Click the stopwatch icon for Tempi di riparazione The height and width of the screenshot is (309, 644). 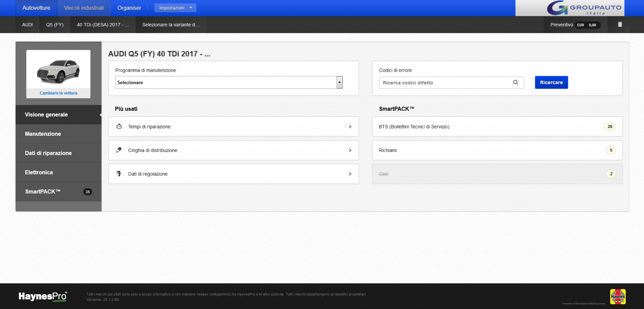tap(119, 127)
